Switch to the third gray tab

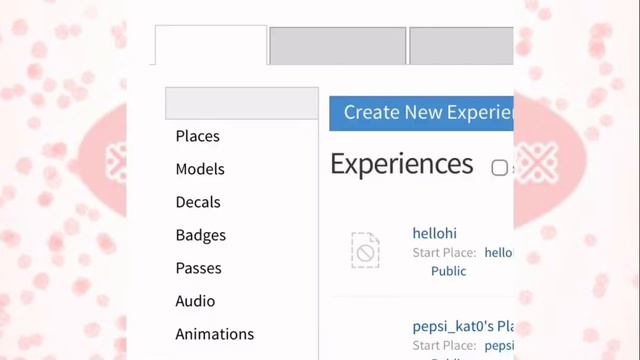click(x=461, y=46)
